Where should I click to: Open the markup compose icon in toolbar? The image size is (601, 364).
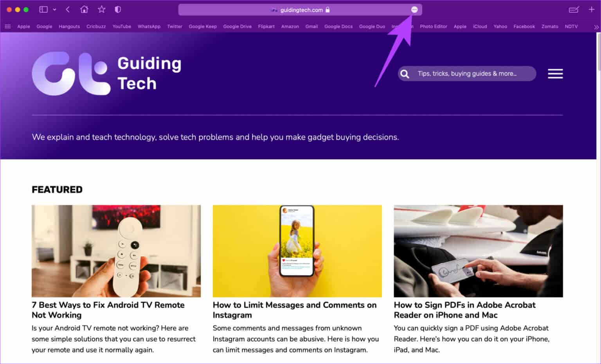coord(574,10)
